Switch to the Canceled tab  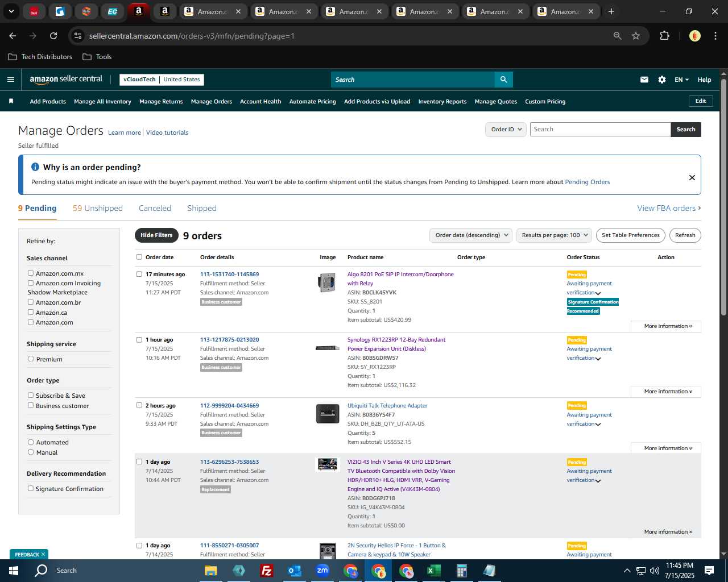155,208
